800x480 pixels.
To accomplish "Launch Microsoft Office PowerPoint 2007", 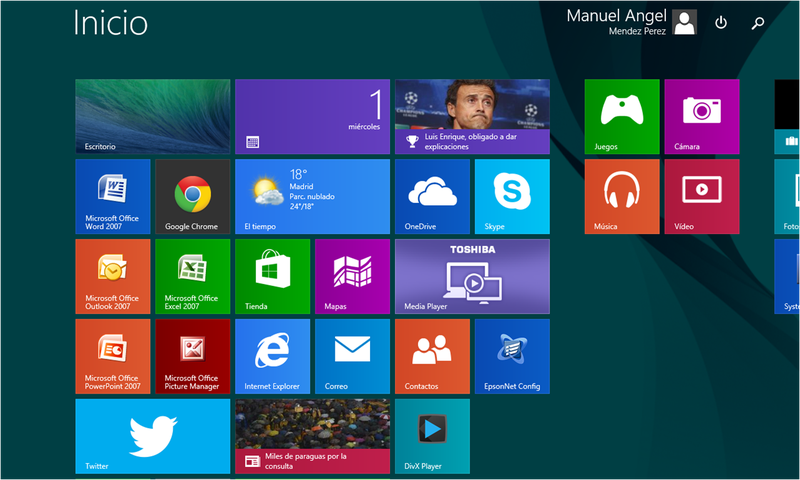I will tap(113, 357).
